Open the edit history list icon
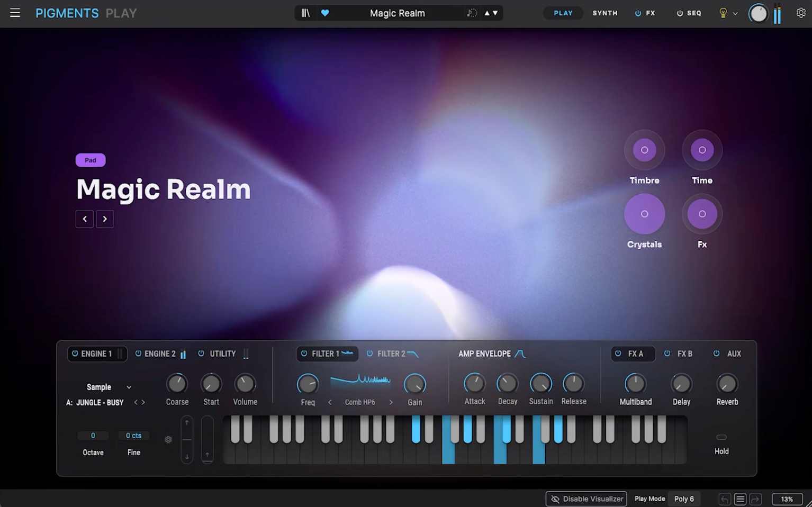812x507 pixels. tap(740, 499)
